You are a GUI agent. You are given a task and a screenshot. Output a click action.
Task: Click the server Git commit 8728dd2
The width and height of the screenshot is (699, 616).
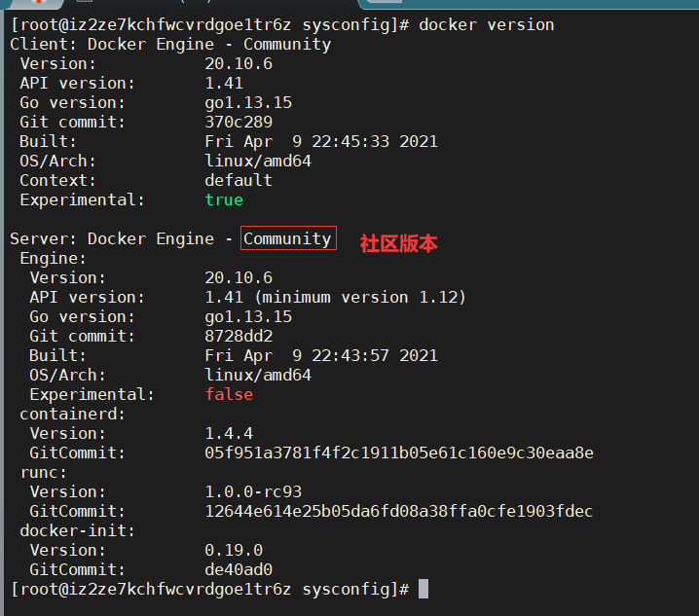[x=239, y=336]
